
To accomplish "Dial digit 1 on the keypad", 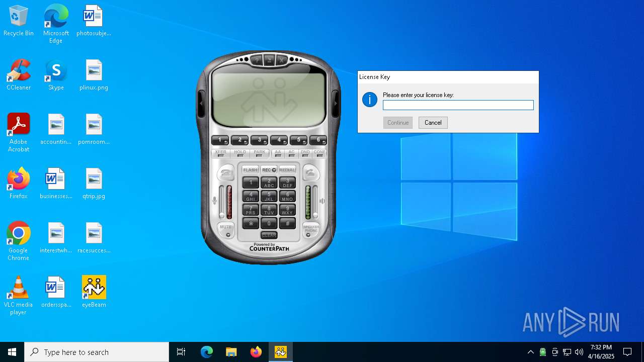I will pyautogui.click(x=251, y=183).
